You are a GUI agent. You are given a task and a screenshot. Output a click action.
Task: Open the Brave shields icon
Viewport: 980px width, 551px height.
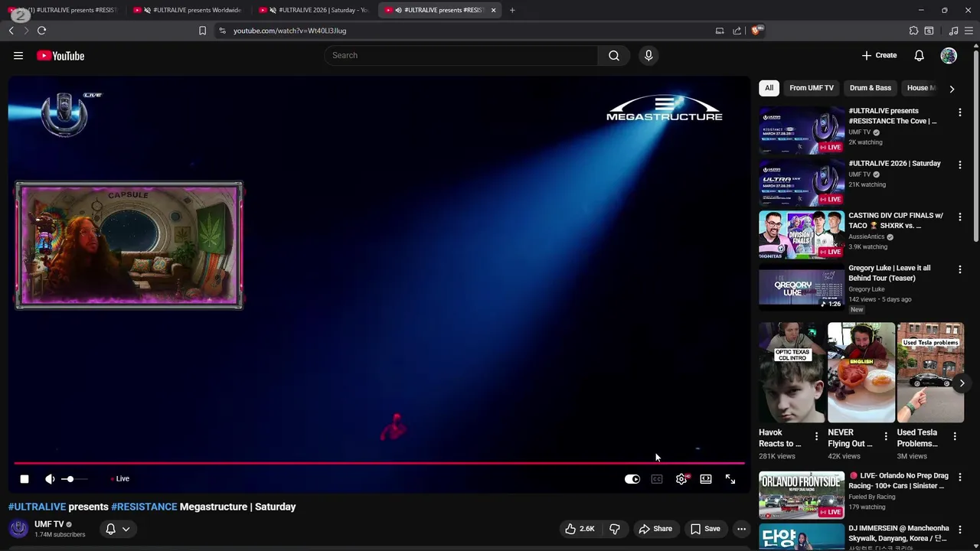click(x=756, y=31)
